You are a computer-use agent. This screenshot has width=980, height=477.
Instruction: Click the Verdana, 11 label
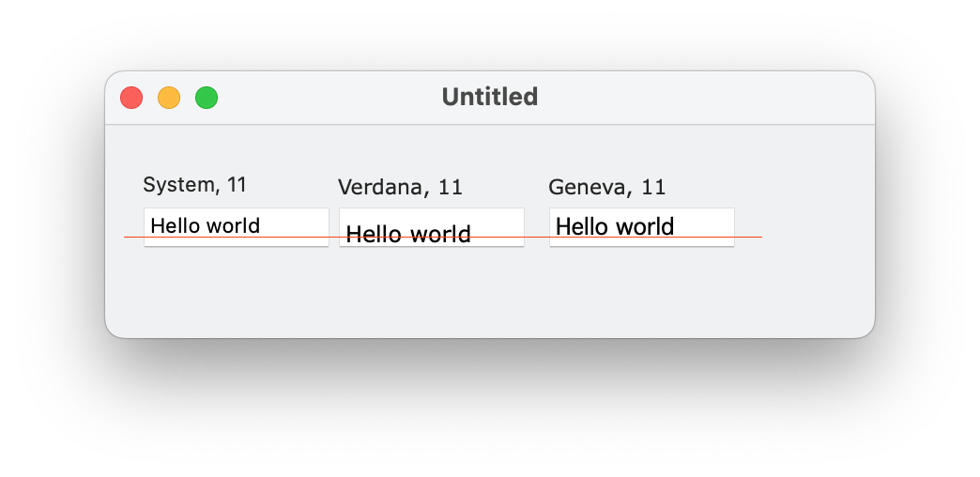[x=400, y=187]
